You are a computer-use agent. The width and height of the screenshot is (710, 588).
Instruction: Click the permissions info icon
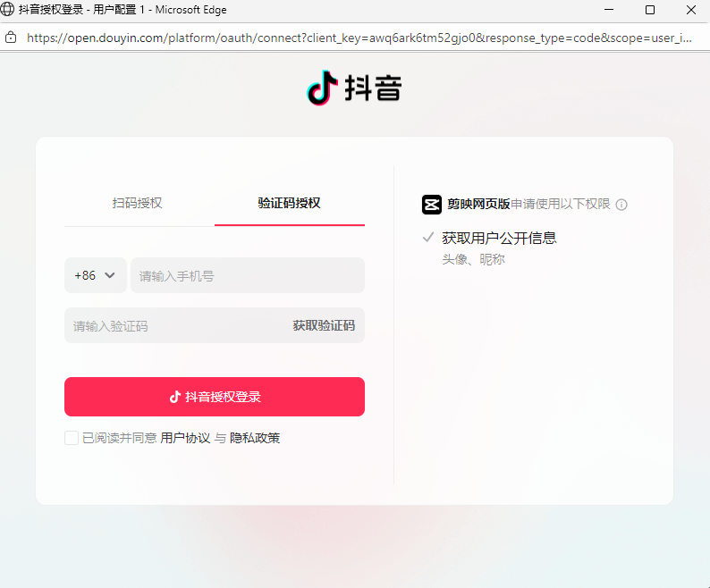(x=621, y=205)
